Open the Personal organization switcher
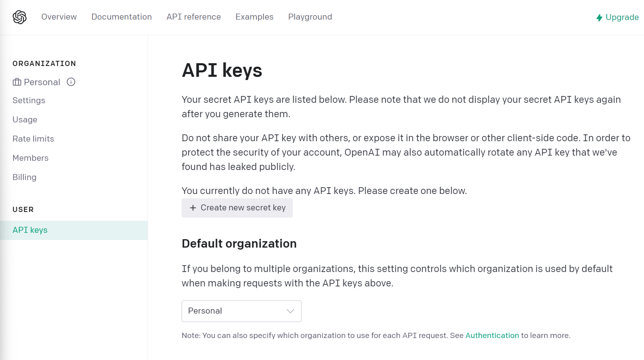644x360 pixels. [x=42, y=82]
